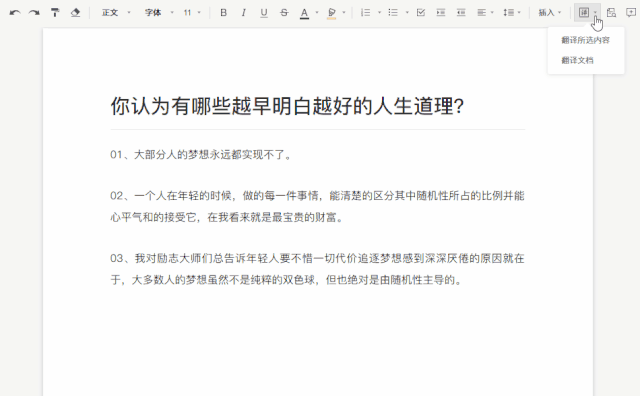Click line starting 心平气和的接受它
Viewport: 640px width, 396px height.
click(x=227, y=217)
